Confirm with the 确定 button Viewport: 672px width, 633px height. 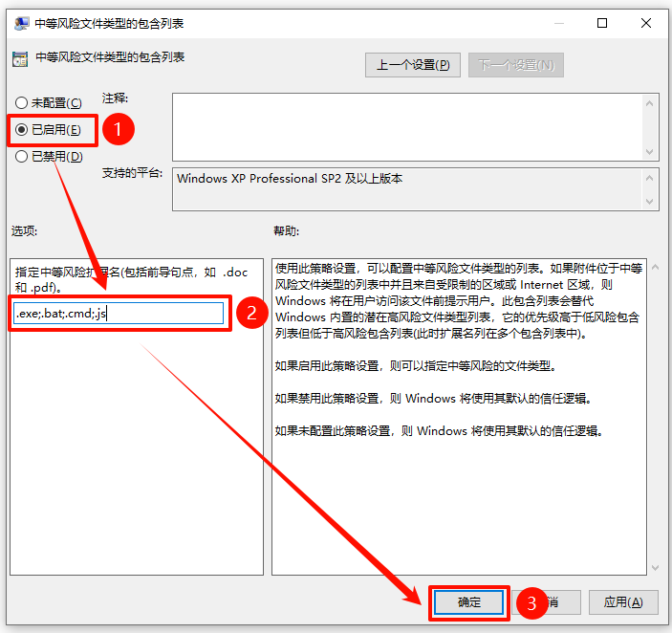pos(468,602)
